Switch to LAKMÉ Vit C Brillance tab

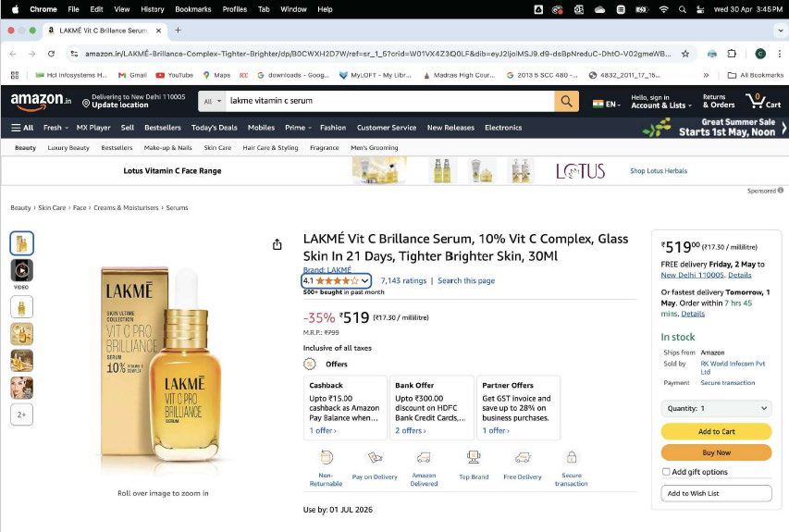(104, 31)
